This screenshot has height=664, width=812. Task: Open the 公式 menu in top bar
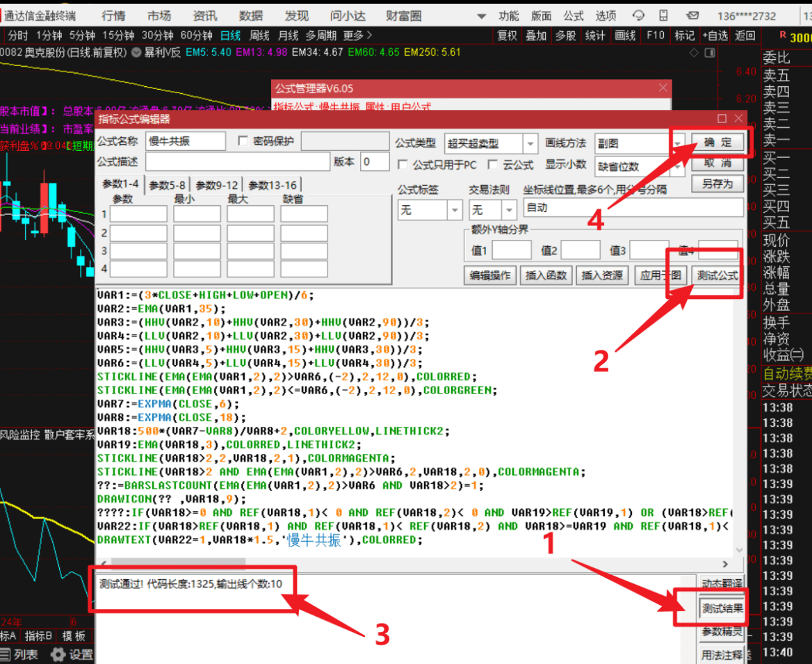click(574, 16)
